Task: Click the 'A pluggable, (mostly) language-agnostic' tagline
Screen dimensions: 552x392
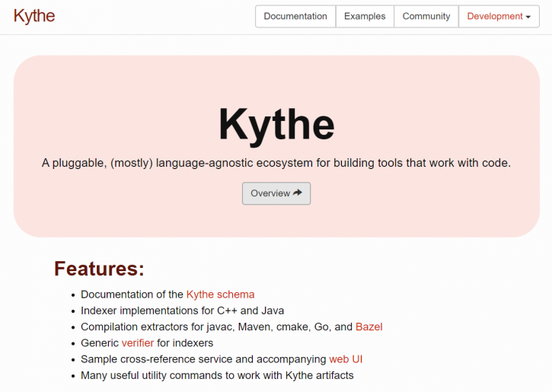Action: point(276,163)
